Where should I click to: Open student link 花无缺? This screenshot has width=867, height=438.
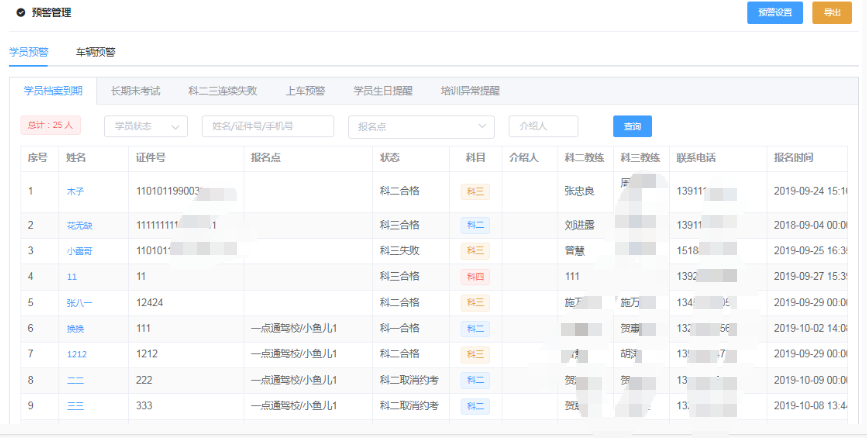[80, 226]
